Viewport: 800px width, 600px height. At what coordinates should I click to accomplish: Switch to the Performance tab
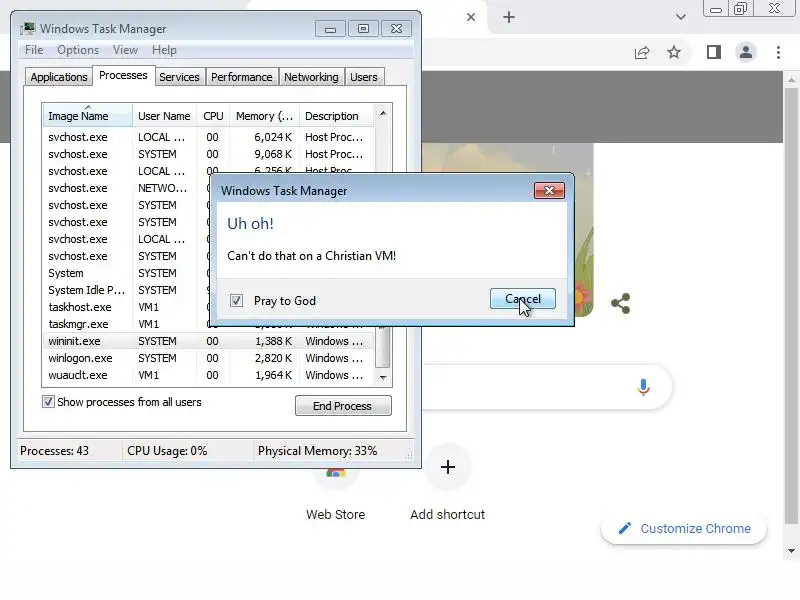(241, 77)
